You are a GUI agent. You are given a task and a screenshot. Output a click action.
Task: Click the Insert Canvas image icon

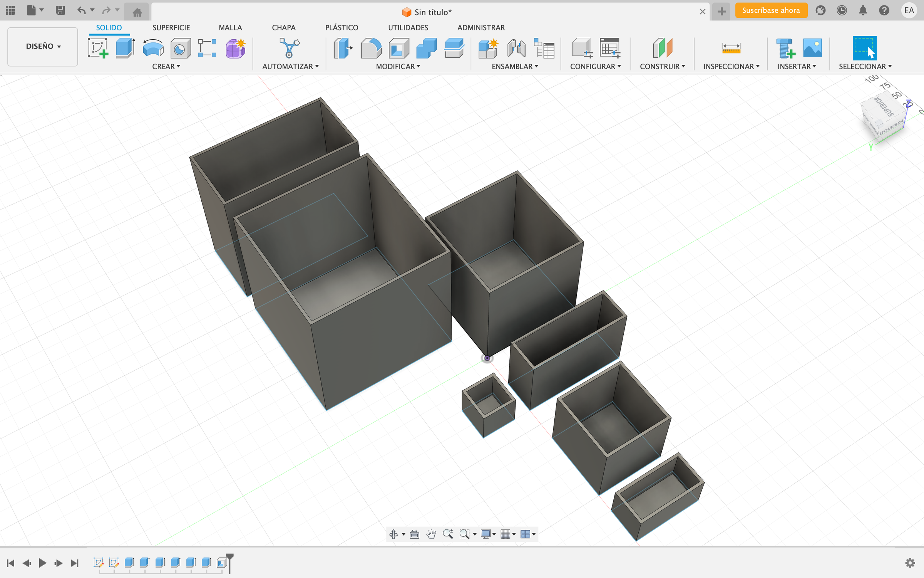[812, 48]
